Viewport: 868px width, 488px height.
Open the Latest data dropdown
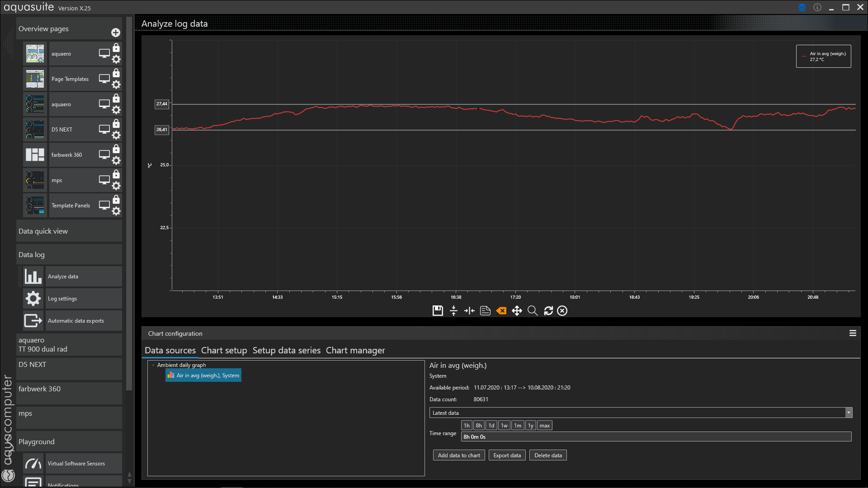click(x=849, y=413)
